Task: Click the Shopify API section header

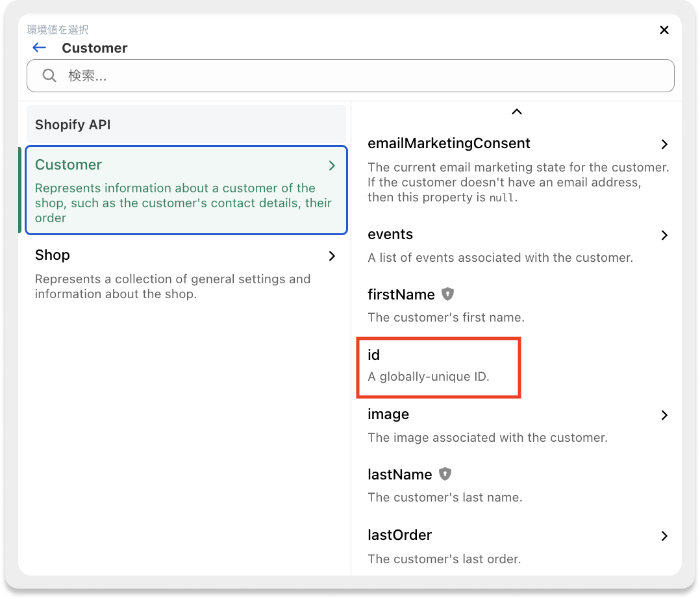Action: point(186,125)
